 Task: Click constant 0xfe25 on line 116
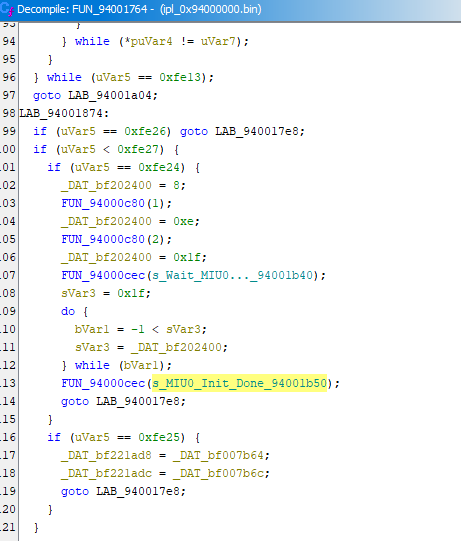pos(159,437)
